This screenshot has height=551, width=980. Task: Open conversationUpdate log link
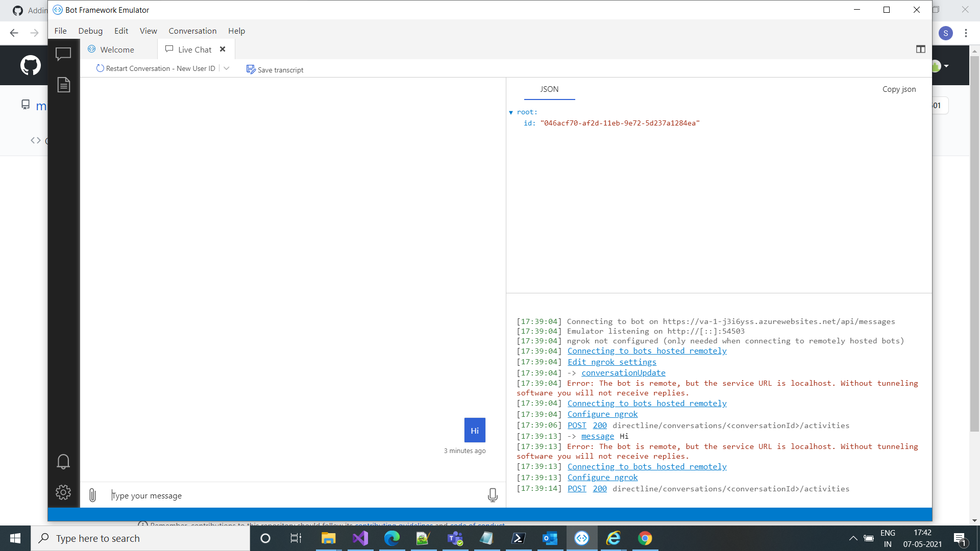click(623, 372)
